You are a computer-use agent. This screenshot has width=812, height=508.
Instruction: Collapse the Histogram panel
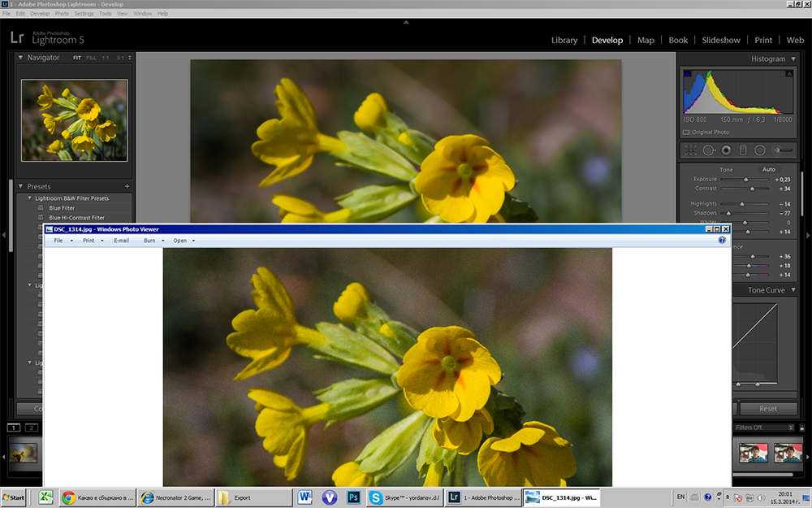point(793,59)
